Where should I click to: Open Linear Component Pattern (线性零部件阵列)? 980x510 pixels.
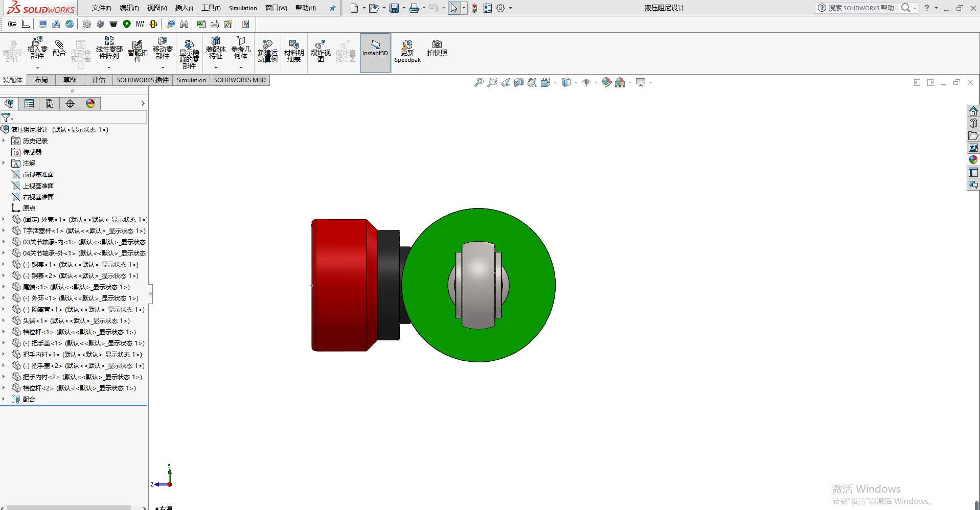point(109,48)
